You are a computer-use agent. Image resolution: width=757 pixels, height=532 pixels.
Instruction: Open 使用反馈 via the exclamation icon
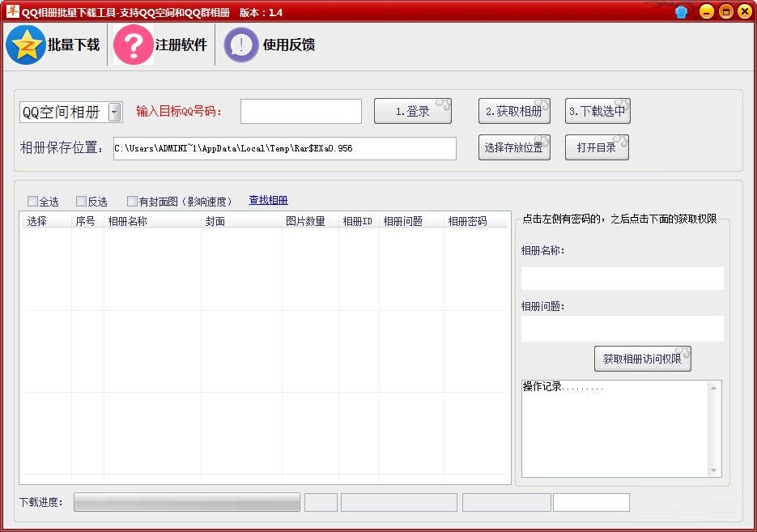coord(240,45)
